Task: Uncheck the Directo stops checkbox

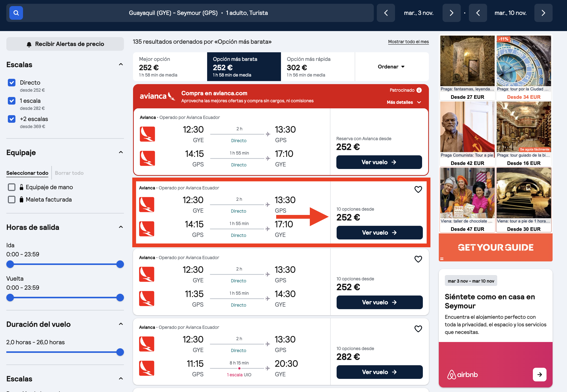Action: pos(12,83)
